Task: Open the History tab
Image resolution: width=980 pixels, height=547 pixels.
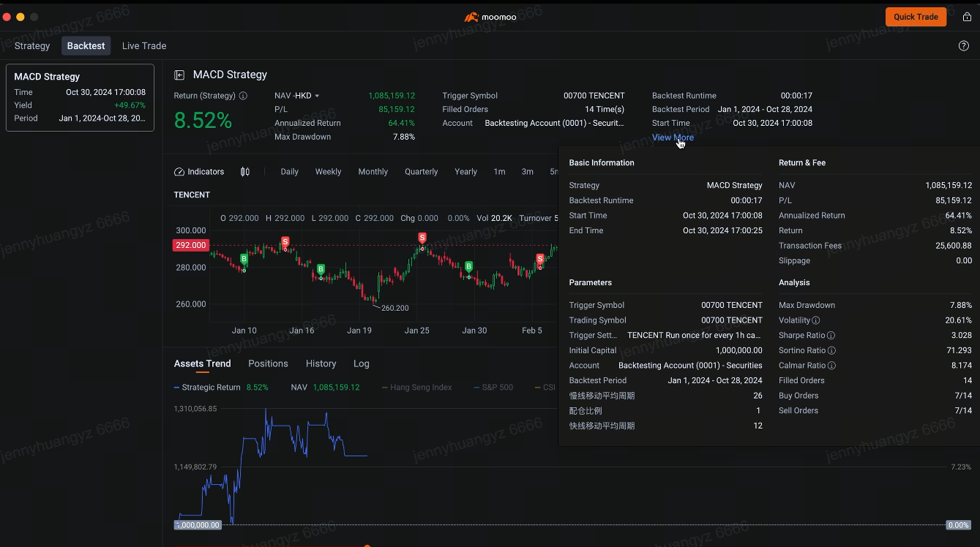Action: 321,363
